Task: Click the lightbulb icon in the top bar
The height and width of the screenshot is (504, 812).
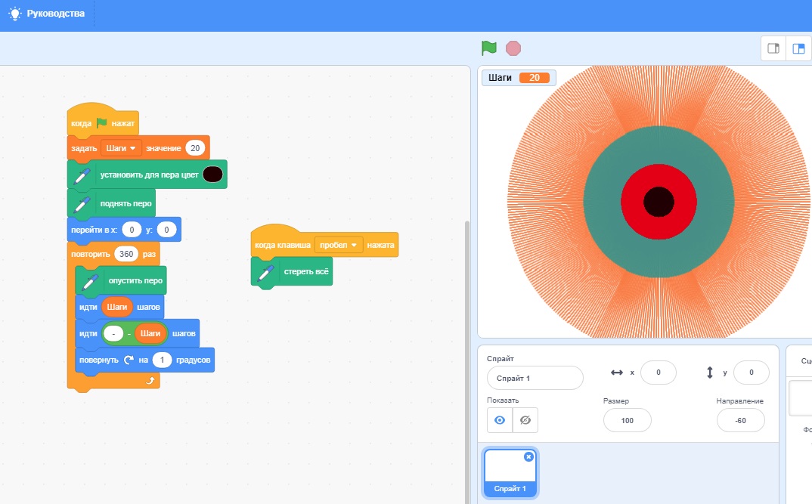Action: pyautogui.click(x=15, y=14)
